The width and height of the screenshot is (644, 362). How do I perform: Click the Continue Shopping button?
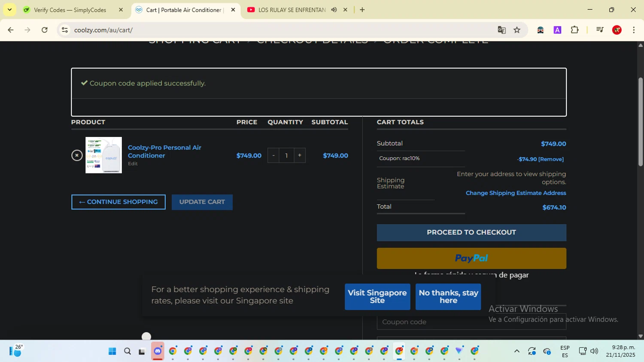[x=118, y=202]
